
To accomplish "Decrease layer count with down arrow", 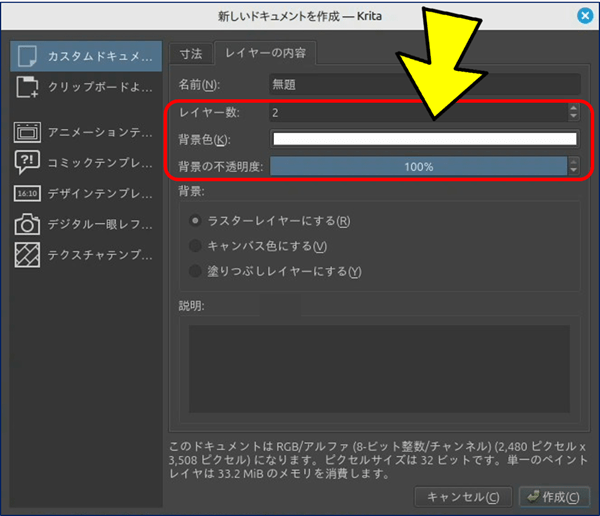I will tap(573, 117).
